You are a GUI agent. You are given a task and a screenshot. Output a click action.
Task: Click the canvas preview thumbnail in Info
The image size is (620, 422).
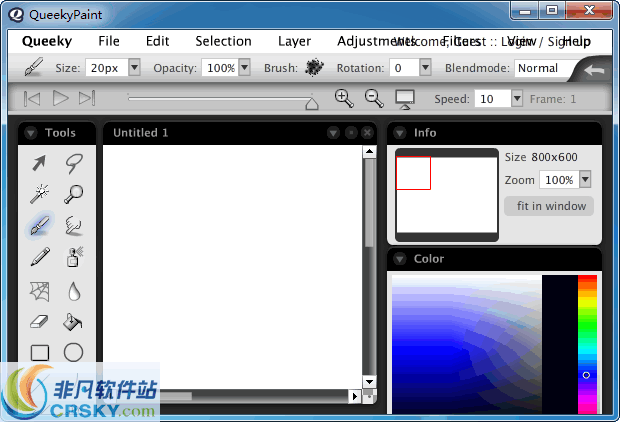447,195
